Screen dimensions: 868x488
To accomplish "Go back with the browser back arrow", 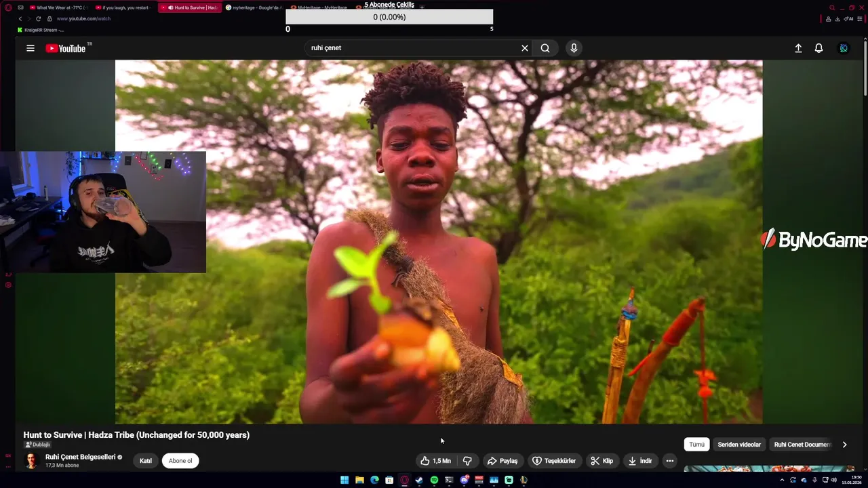I will [x=20, y=18].
